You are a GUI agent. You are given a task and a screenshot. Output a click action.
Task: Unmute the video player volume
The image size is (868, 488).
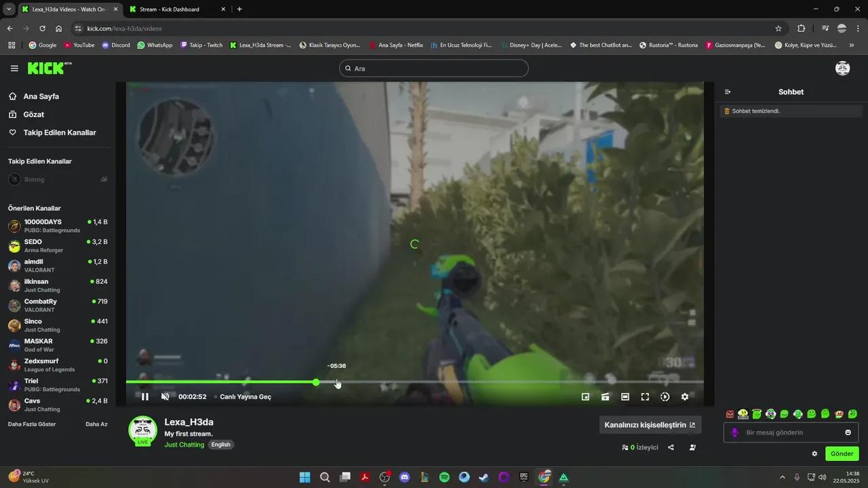(x=165, y=396)
